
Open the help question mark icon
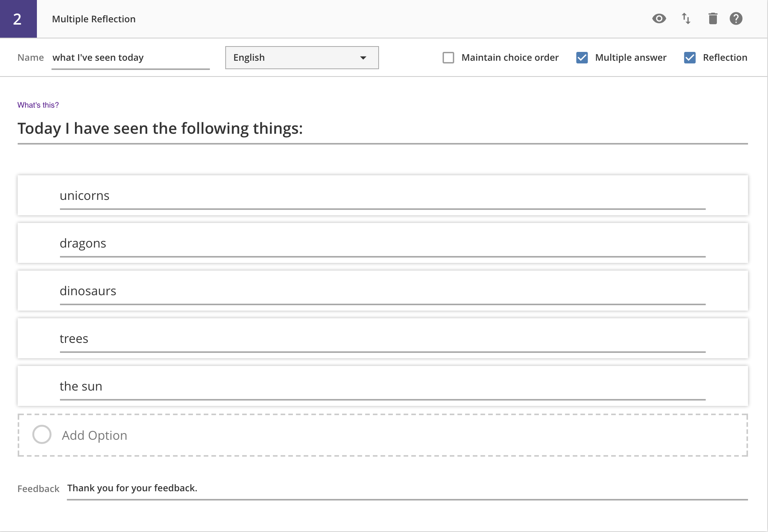pyautogui.click(x=736, y=18)
